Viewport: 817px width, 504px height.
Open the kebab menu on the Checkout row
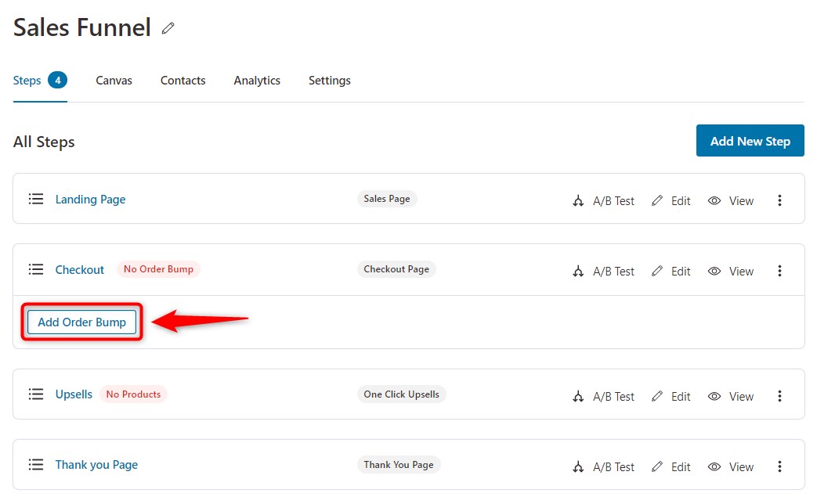pos(780,271)
